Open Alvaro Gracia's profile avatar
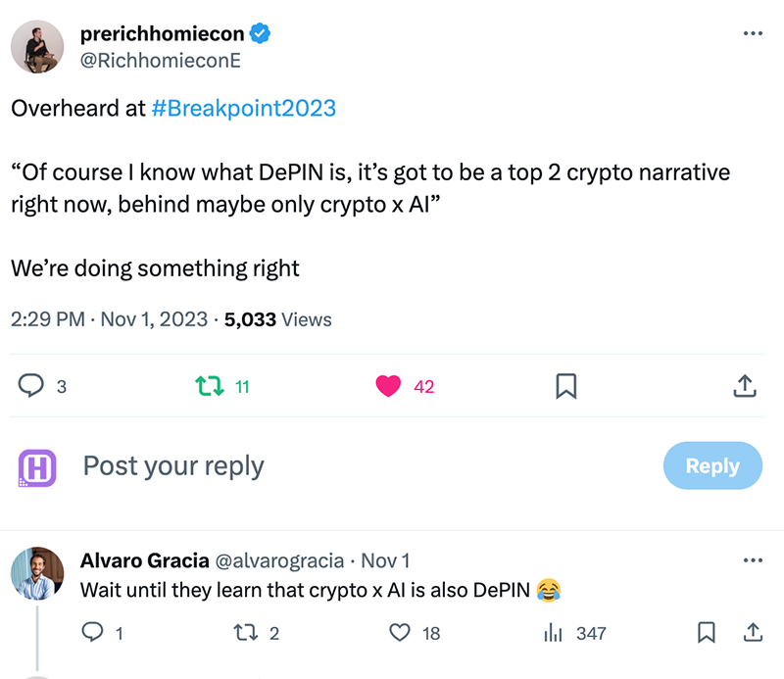The height and width of the screenshot is (679, 784). click(x=37, y=573)
